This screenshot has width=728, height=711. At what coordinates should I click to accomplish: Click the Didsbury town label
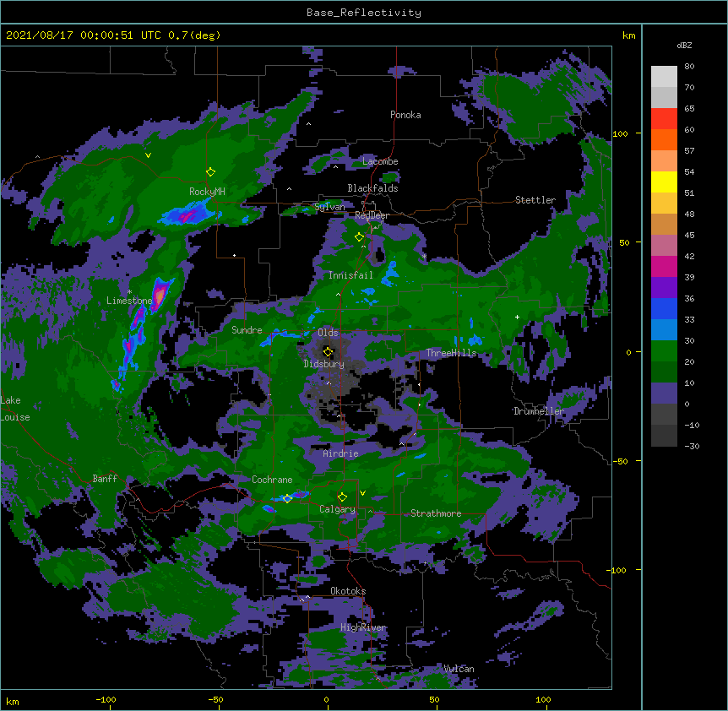pyautogui.click(x=324, y=364)
